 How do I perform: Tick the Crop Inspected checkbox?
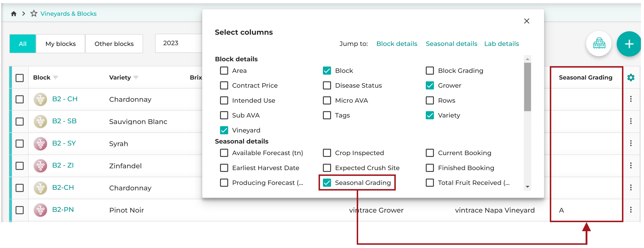click(x=327, y=153)
